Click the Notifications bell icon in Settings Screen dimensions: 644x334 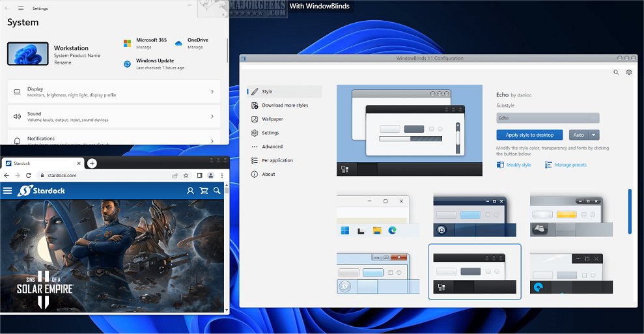(x=17, y=141)
